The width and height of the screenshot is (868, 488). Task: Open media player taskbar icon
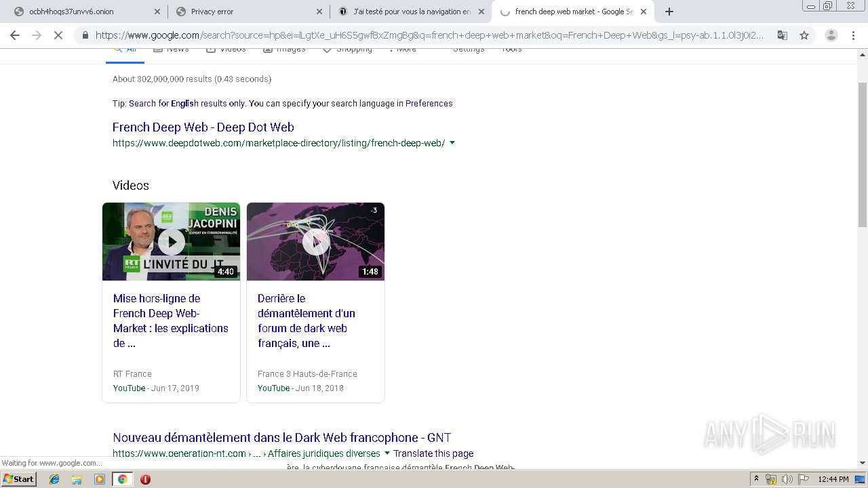click(x=100, y=479)
